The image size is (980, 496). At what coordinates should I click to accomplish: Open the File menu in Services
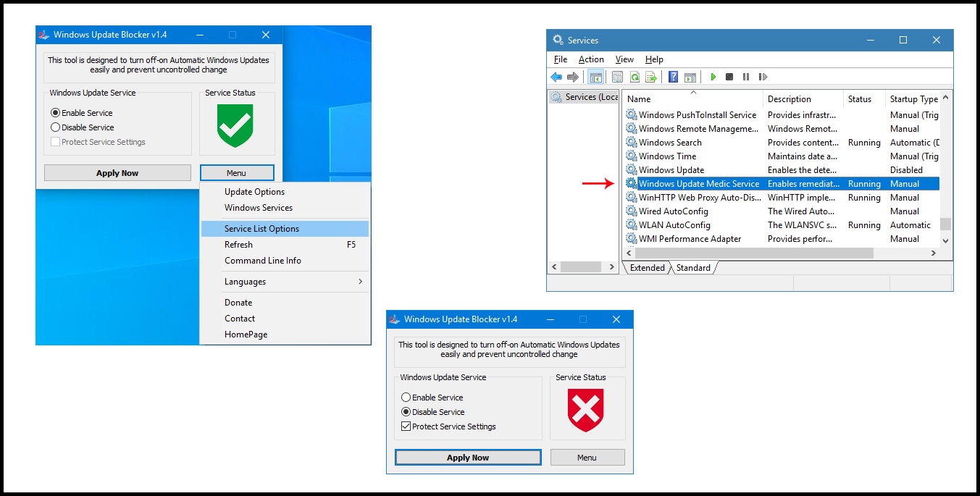pyautogui.click(x=561, y=59)
